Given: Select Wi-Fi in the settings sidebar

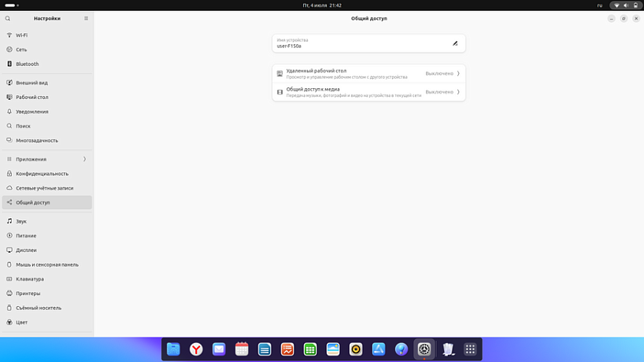Looking at the screenshot, I should [46, 35].
